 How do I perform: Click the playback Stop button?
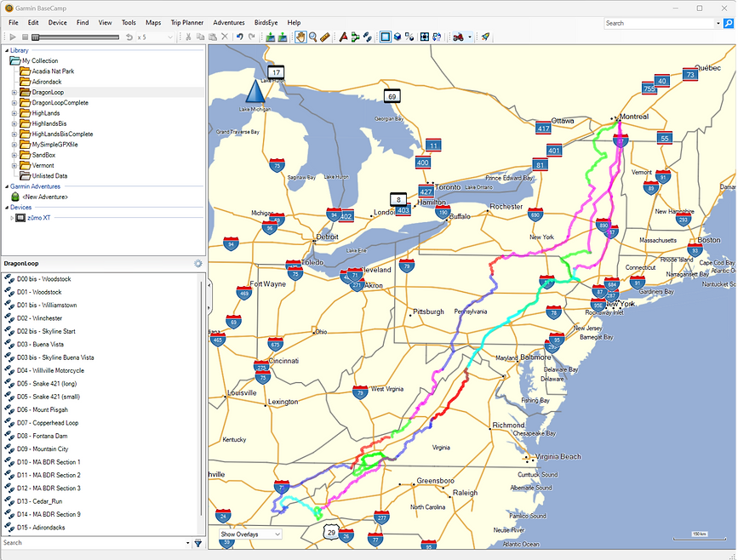point(25,37)
